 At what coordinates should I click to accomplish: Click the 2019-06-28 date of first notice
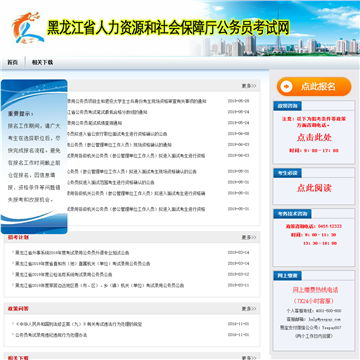238,101
